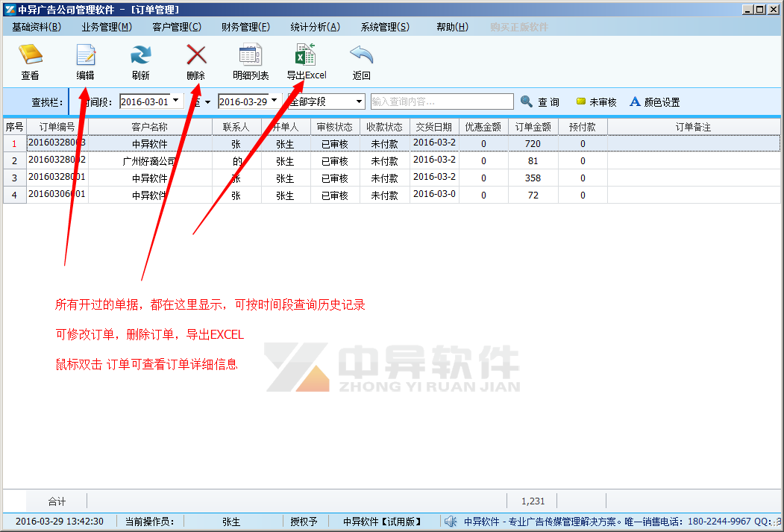Refresh the list with 刷新 icon
Screen dimensions: 784x532
[x=140, y=55]
